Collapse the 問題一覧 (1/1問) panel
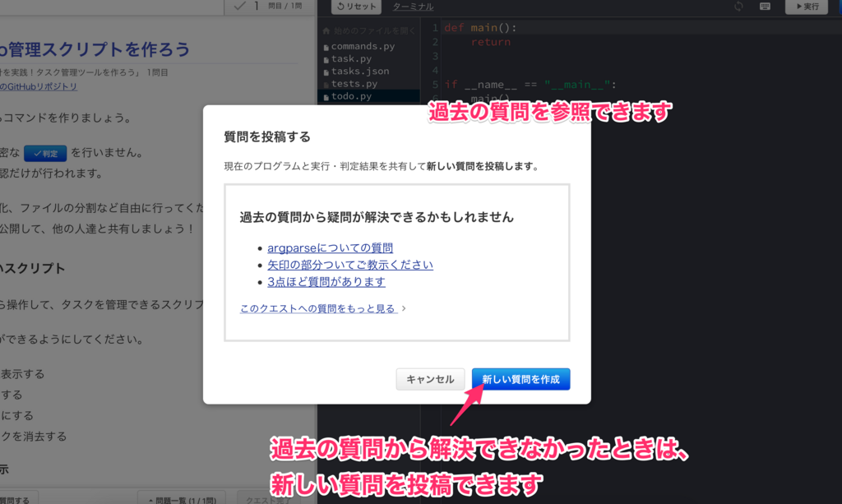The width and height of the screenshot is (842, 504). tap(181, 500)
